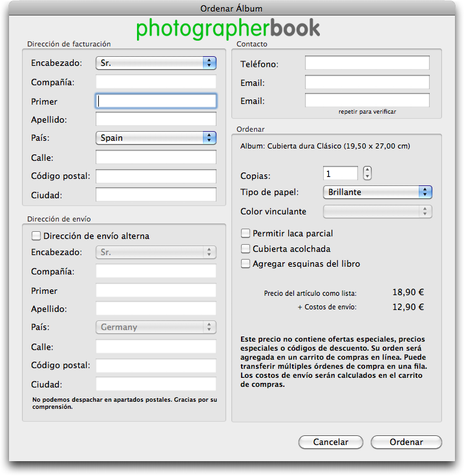The image size is (464, 476).
Task: Click the shipping Compañía field
Action: [x=156, y=271]
